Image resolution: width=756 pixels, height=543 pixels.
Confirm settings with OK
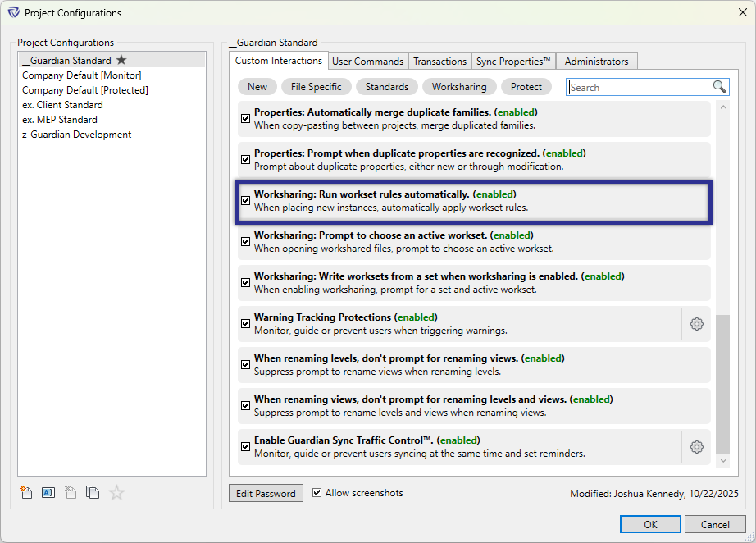pos(650,524)
